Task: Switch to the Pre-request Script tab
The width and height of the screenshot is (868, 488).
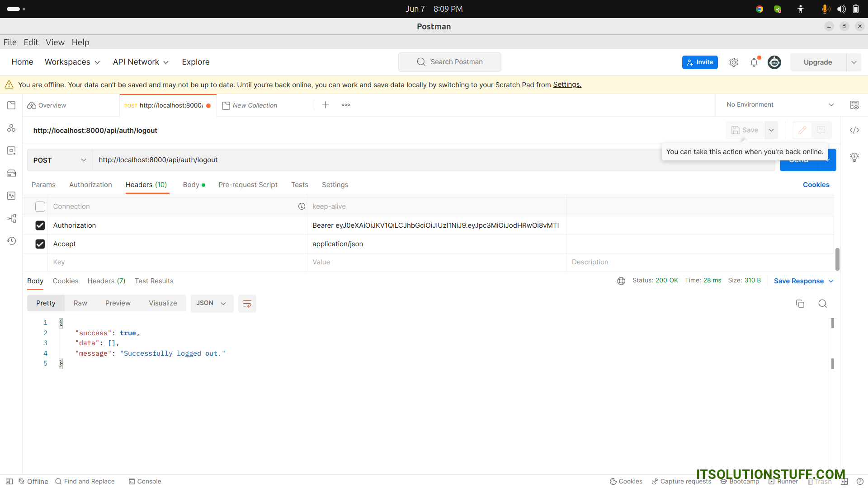Action: pos(248,185)
